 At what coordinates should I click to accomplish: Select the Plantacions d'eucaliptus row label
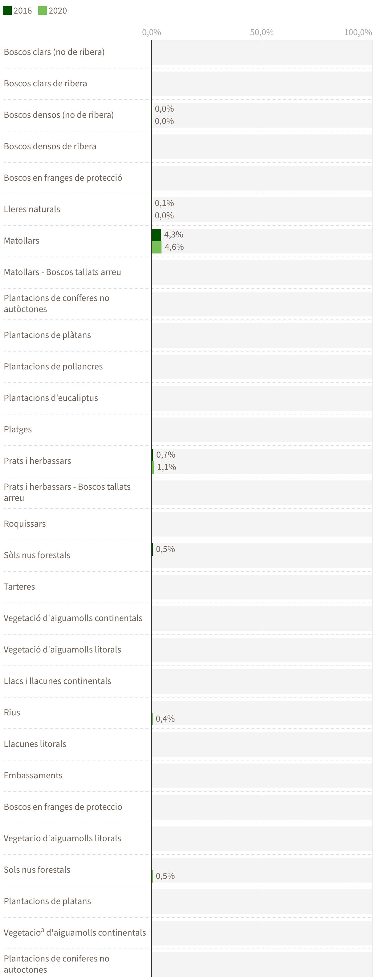tap(51, 398)
